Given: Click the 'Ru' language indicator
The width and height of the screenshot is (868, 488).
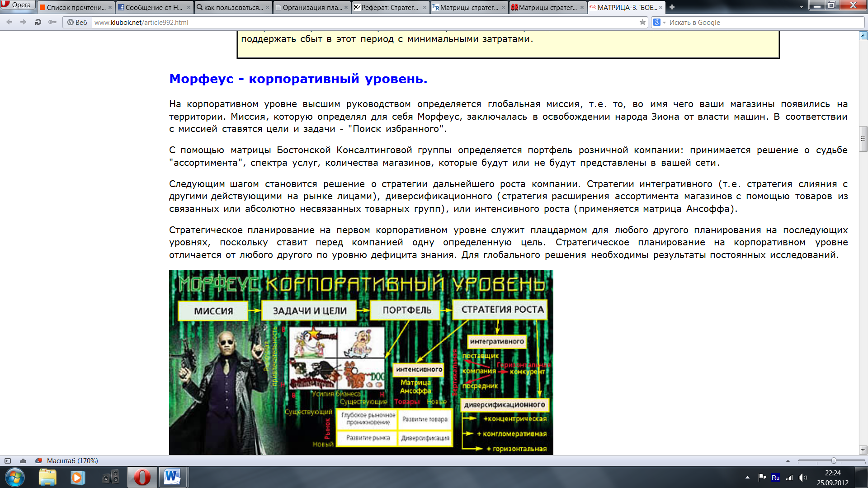Looking at the screenshot, I should click(775, 478).
